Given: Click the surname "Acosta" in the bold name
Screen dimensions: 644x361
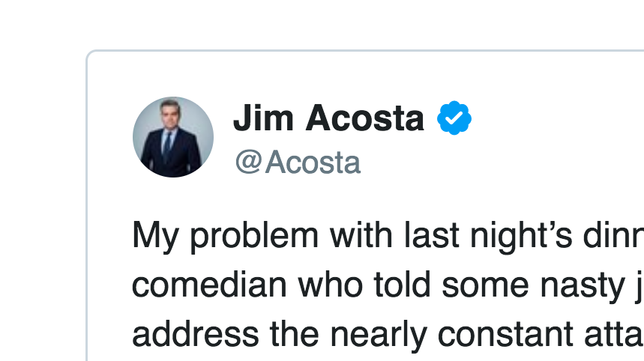Looking at the screenshot, I should [x=364, y=118].
